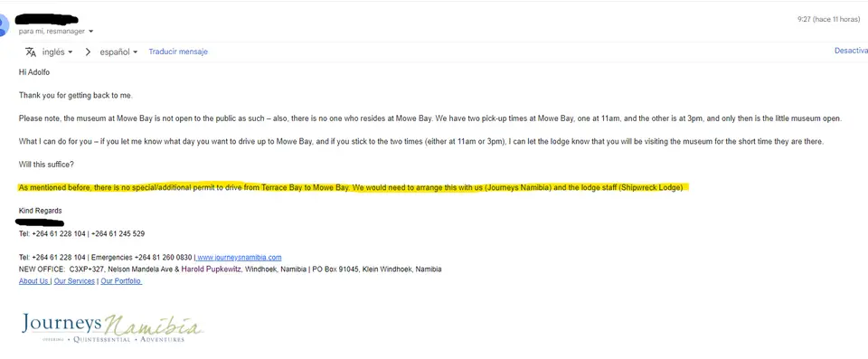Click the highlighted 'As mentioned before' sentence
The width and height of the screenshot is (868, 359).
coord(354,188)
